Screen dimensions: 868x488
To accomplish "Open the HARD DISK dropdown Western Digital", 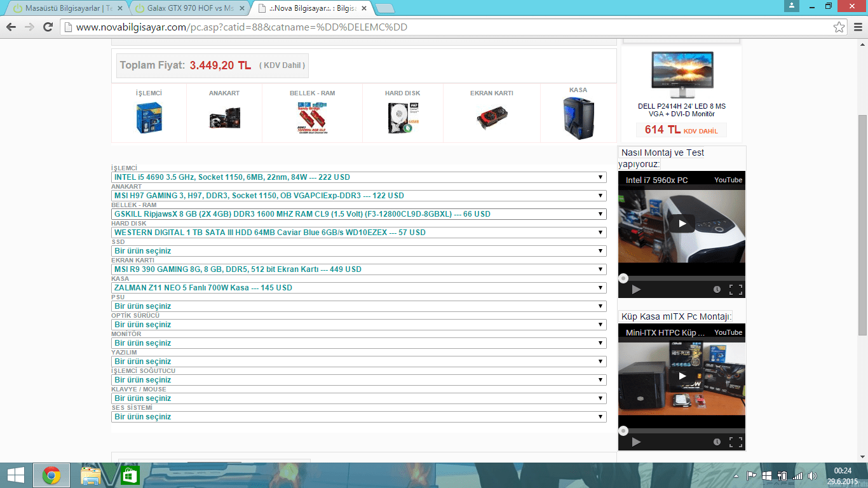I will [359, 233].
